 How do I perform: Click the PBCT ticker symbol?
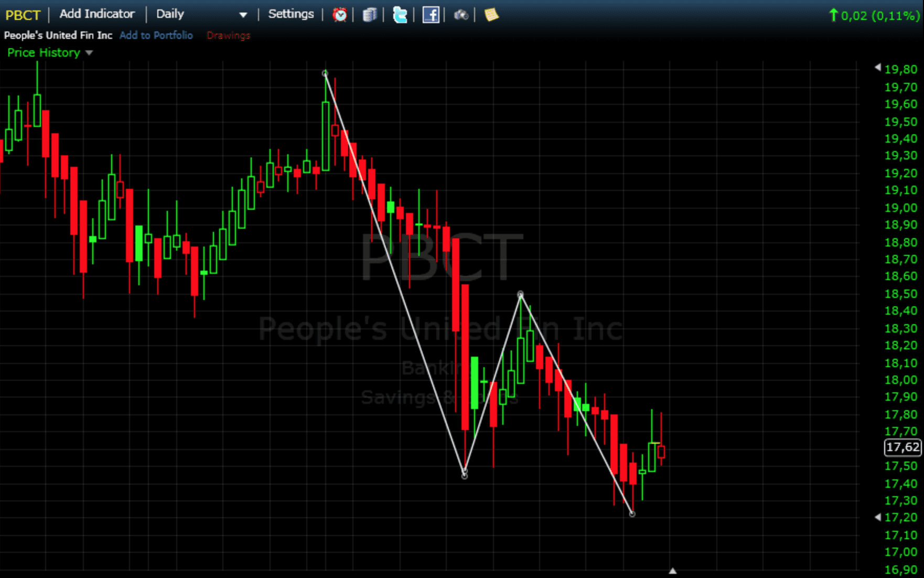(x=23, y=15)
